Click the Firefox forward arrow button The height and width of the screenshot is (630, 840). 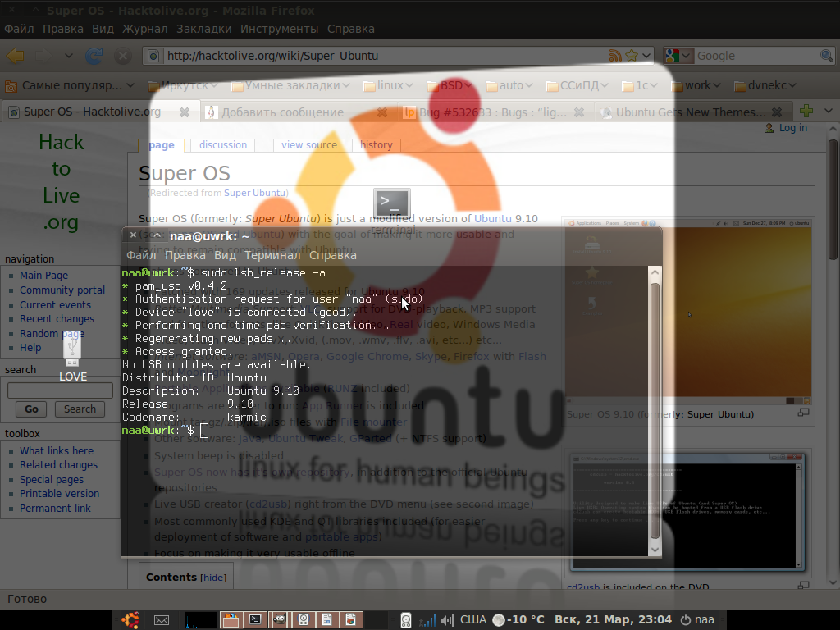[43, 56]
